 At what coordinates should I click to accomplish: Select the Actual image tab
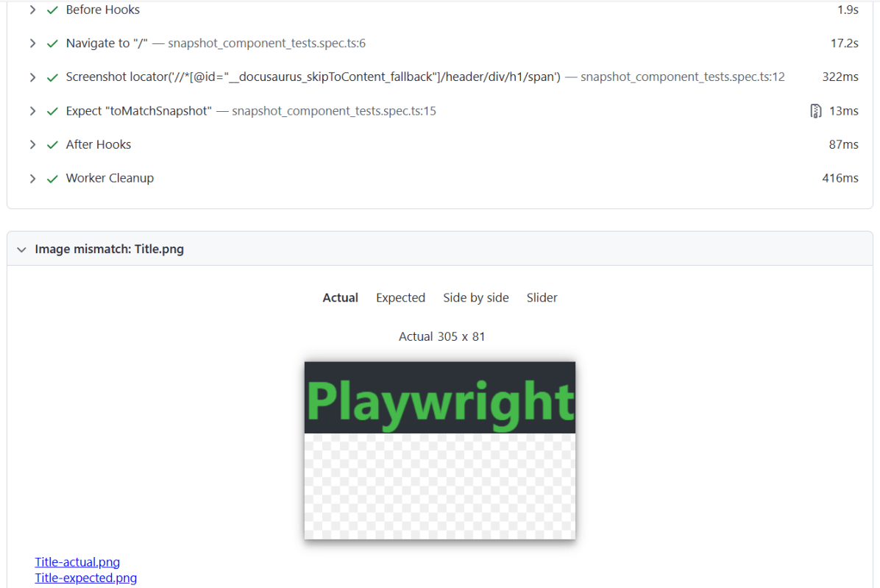(340, 298)
